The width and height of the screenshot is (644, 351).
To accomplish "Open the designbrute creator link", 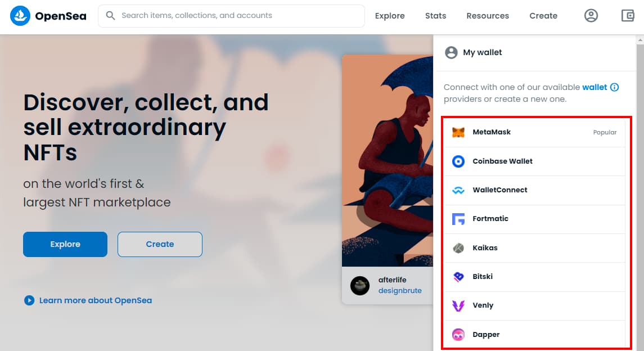I will (400, 291).
